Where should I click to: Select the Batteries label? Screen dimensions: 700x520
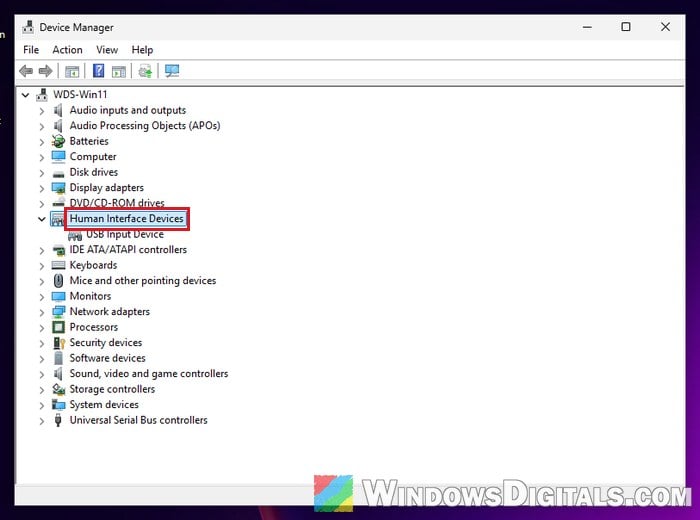89,141
